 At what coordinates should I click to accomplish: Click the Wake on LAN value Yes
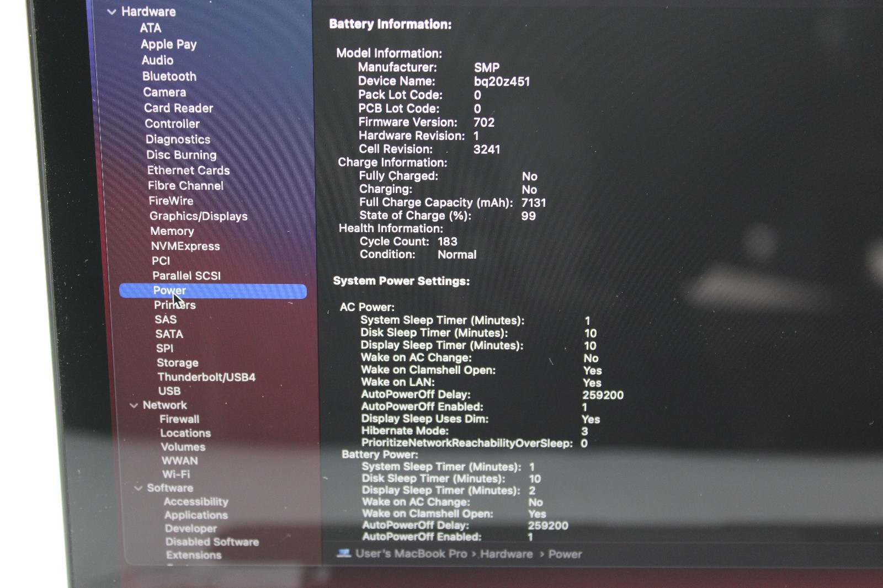(x=592, y=383)
